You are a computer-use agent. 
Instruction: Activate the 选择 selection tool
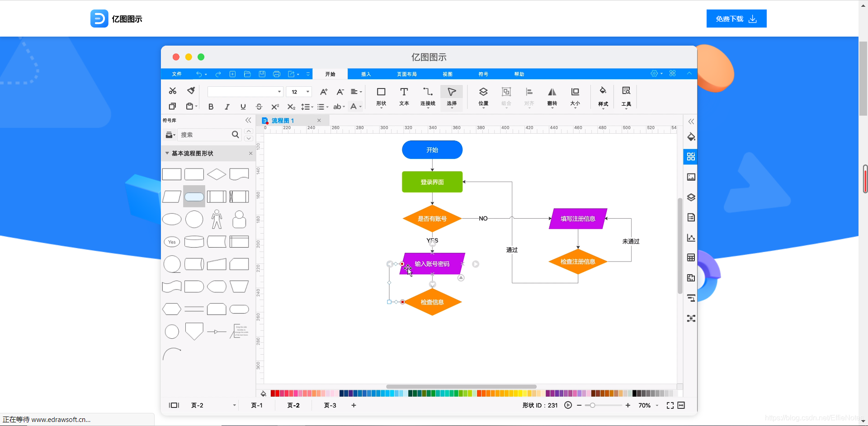pyautogui.click(x=452, y=97)
